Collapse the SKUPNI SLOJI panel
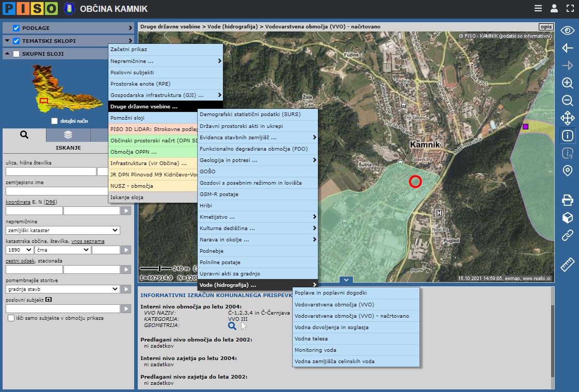 tap(7, 54)
